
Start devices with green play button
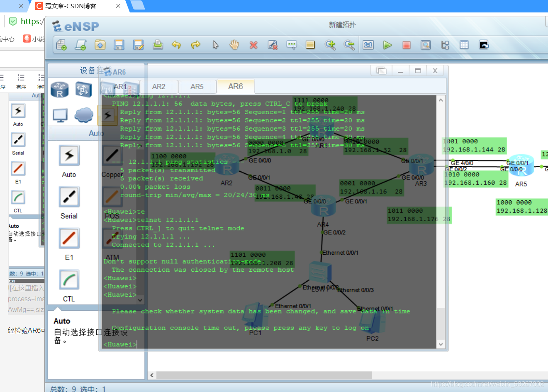coord(387,45)
